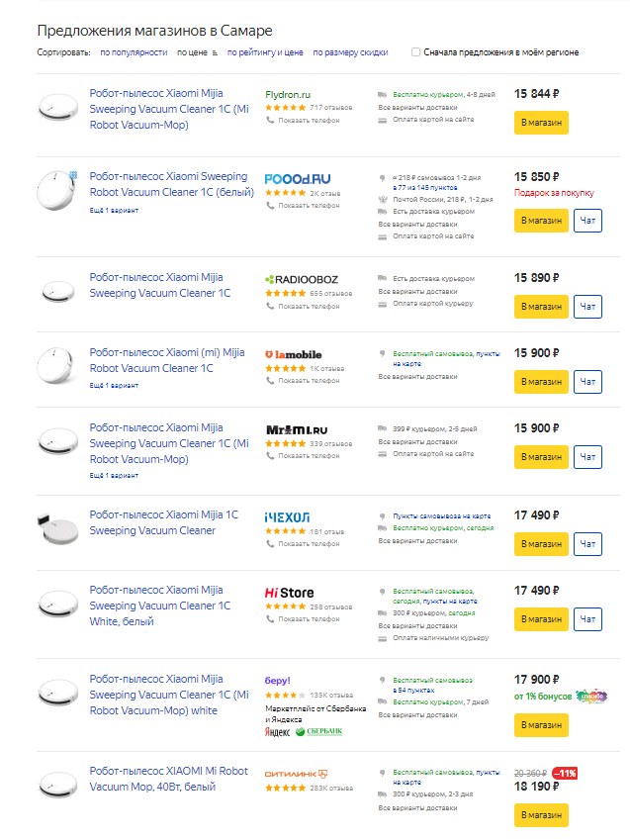
Task: Go to shop for the 15 844 ₽ offer
Action: tap(541, 123)
